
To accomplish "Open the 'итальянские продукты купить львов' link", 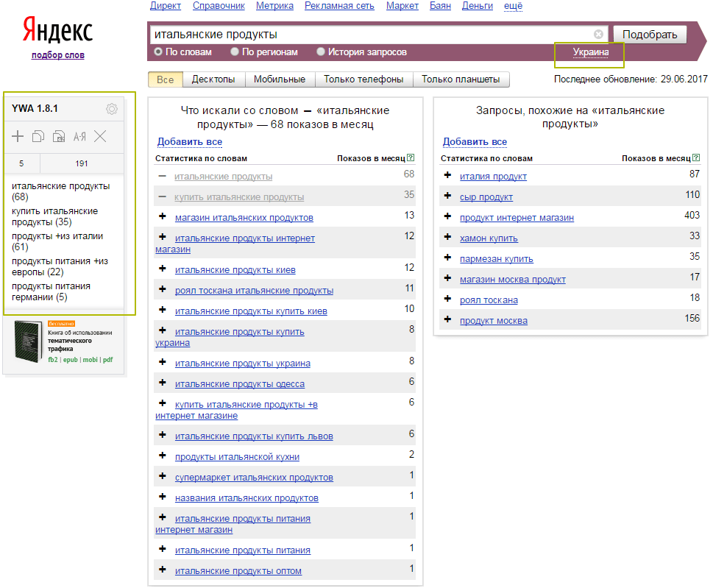I will (254, 436).
